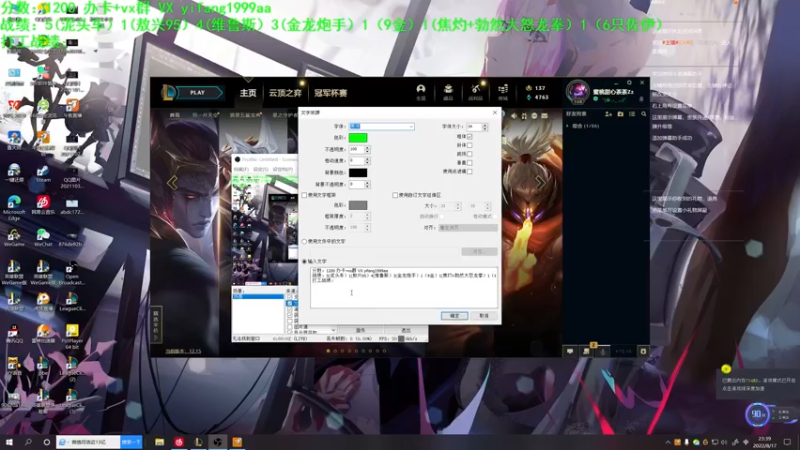Open the 战利品 loot icon

click(476, 92)
